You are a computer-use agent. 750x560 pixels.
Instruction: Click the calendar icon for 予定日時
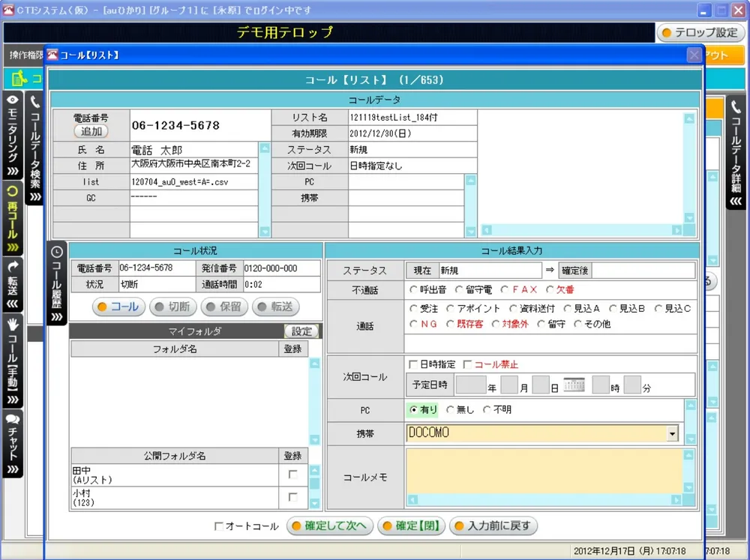[x=574, y=385]
